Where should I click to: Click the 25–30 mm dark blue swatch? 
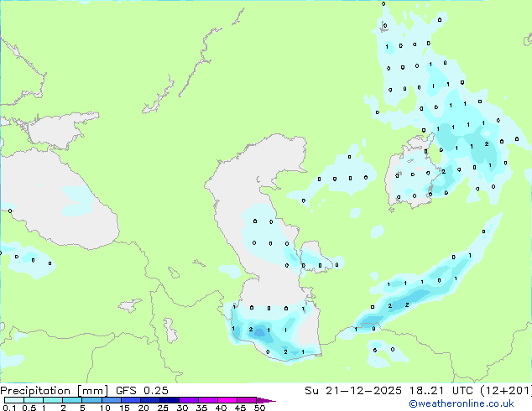[170, 400]
